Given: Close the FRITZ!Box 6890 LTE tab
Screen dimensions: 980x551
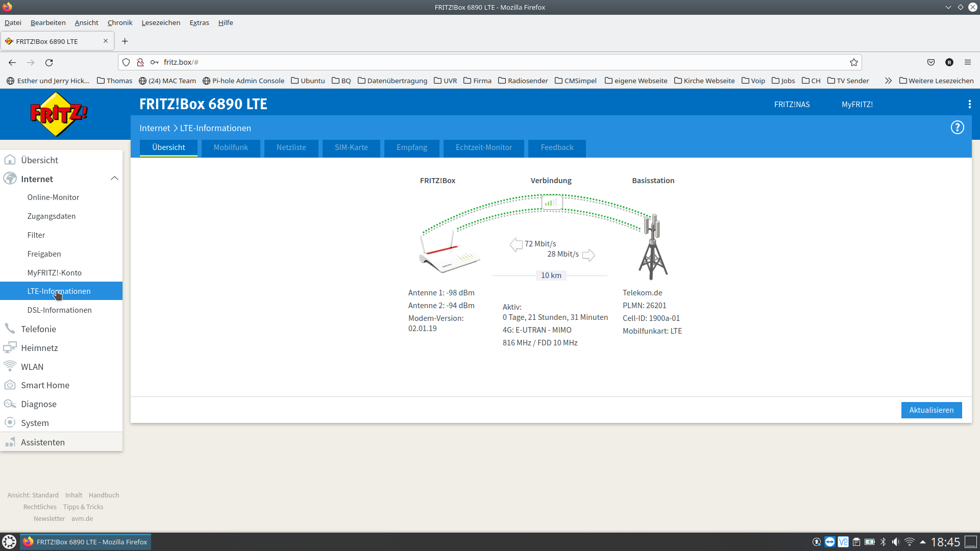Looking at the screenshot, I should [106, 41].
